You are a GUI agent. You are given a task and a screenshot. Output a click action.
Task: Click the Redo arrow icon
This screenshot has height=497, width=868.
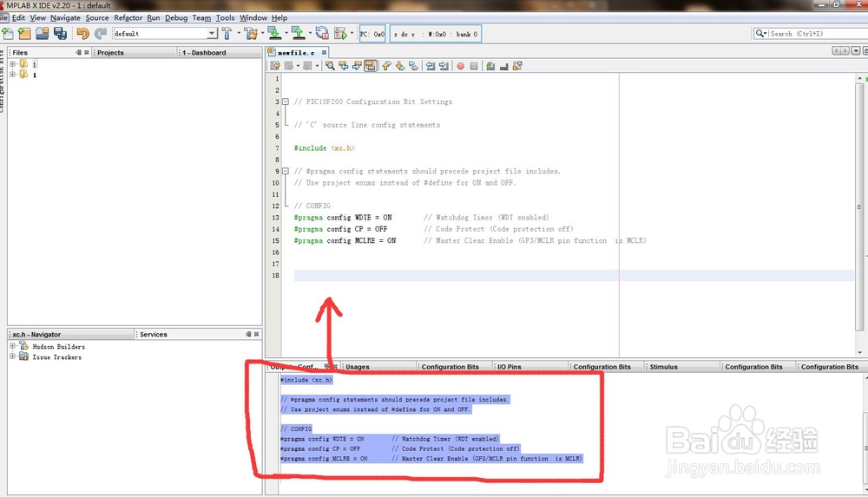coord(100,34)
